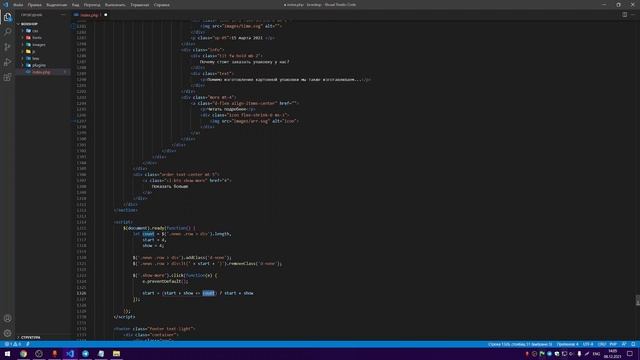640x360 pixels.
Task: Open the Extensions view
Action: (x=7, y=77)
